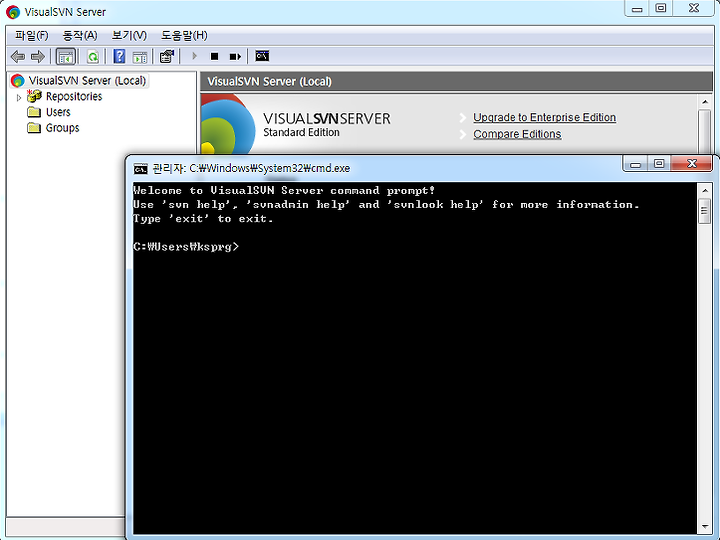Open the 동작(A) menu
Image resolution: width=720 pixels, height=540 pixels.
pyautogui.click(x=80, y=35)
